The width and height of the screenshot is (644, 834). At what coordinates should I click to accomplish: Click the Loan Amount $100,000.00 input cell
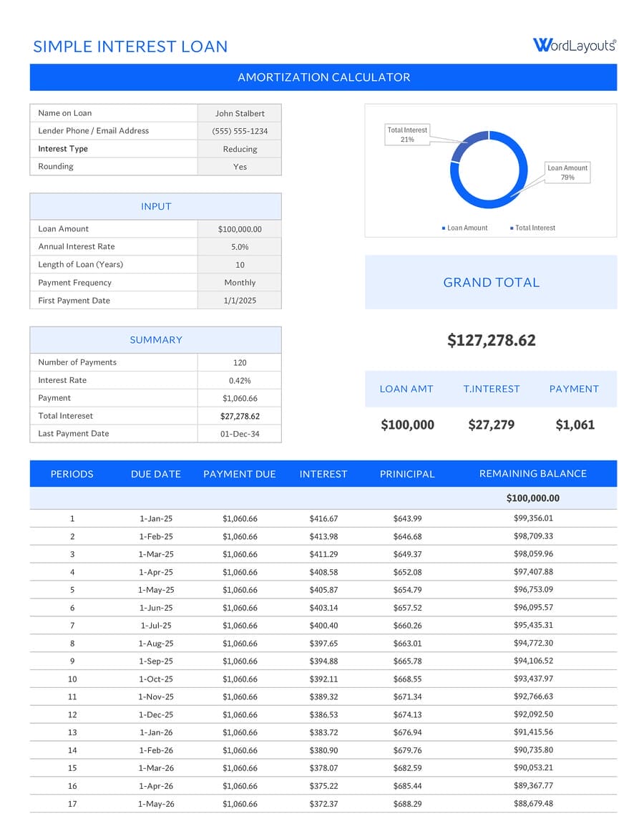pos(239,228)
